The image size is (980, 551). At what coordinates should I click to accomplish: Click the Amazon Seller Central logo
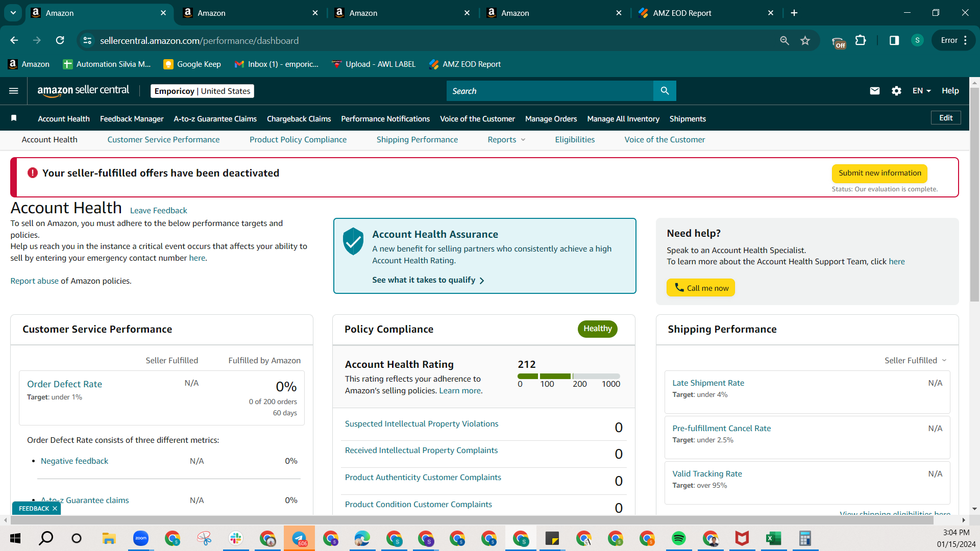[x=83, y=91]
